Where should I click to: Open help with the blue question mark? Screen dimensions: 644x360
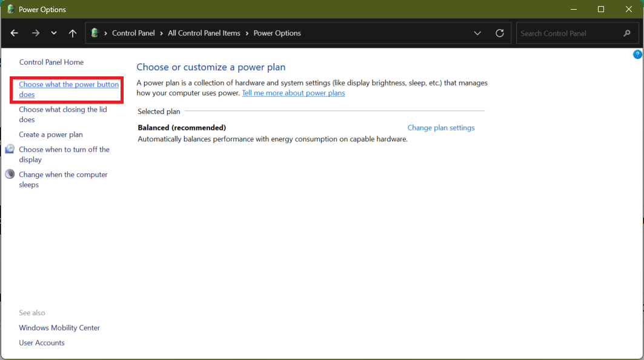point(637,55)
